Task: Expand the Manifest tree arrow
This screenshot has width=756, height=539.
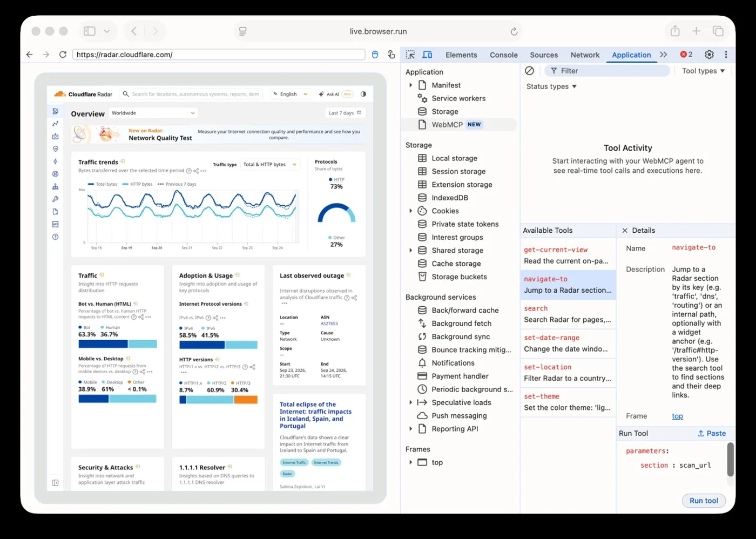Action: pyautogui.click(x=411, y=85)
